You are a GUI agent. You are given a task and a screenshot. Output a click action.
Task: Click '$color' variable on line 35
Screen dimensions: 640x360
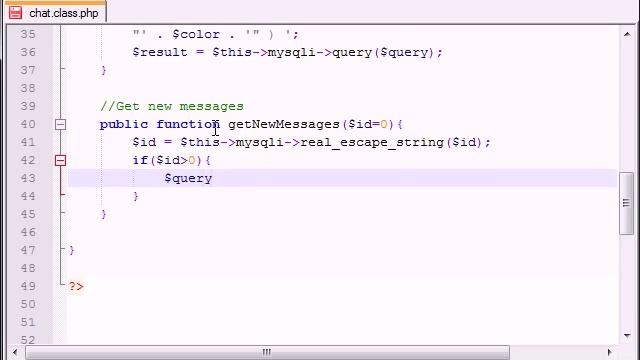point(196,34)
